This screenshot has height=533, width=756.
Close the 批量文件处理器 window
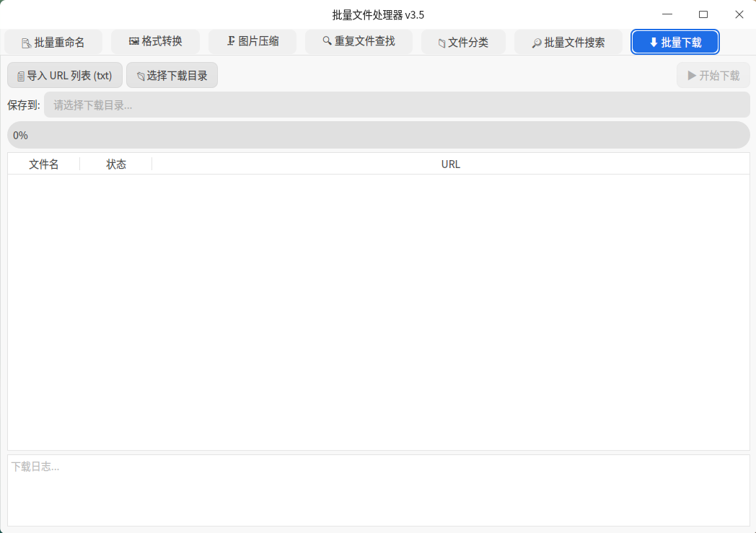click(739, 14)
